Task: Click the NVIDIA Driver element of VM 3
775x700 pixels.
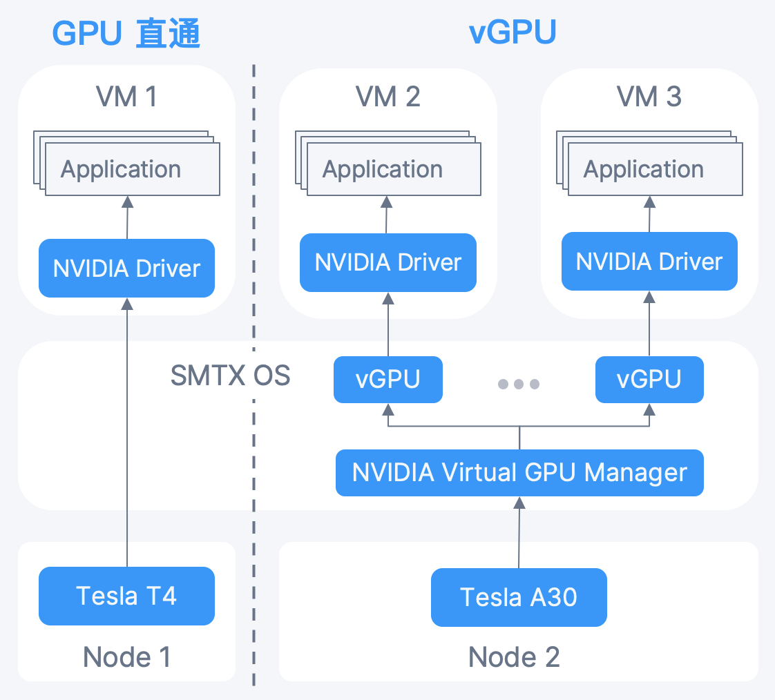Action: [x=649, y=262]
